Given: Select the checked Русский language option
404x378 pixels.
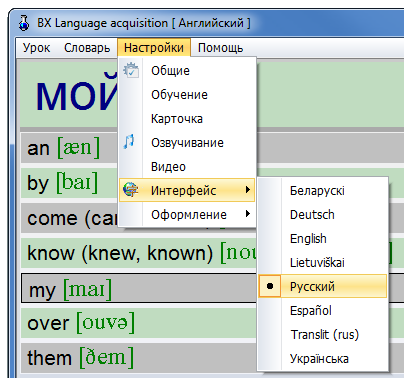Looking at the screenshot, I should tap(323, 286).
